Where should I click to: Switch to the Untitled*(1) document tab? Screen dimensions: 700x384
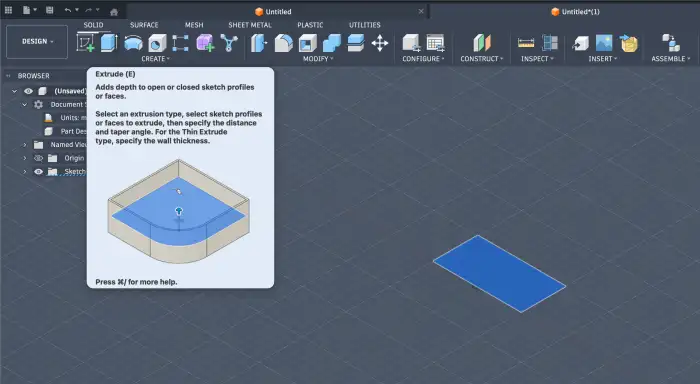pos(575,12)
